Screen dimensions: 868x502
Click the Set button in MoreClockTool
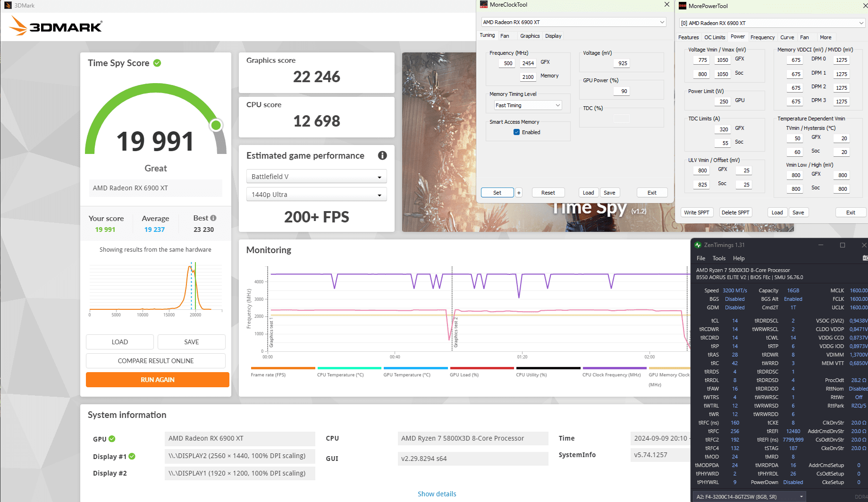click(497, 193)
